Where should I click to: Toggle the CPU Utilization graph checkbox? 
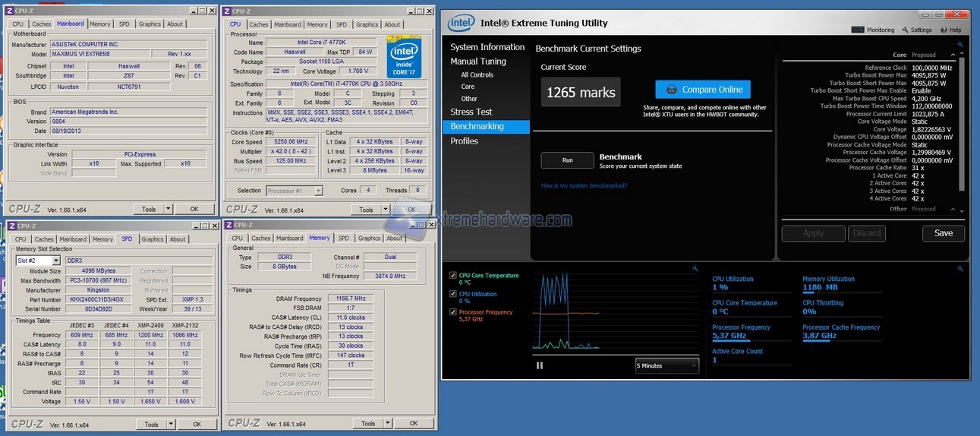click(453, 294)
